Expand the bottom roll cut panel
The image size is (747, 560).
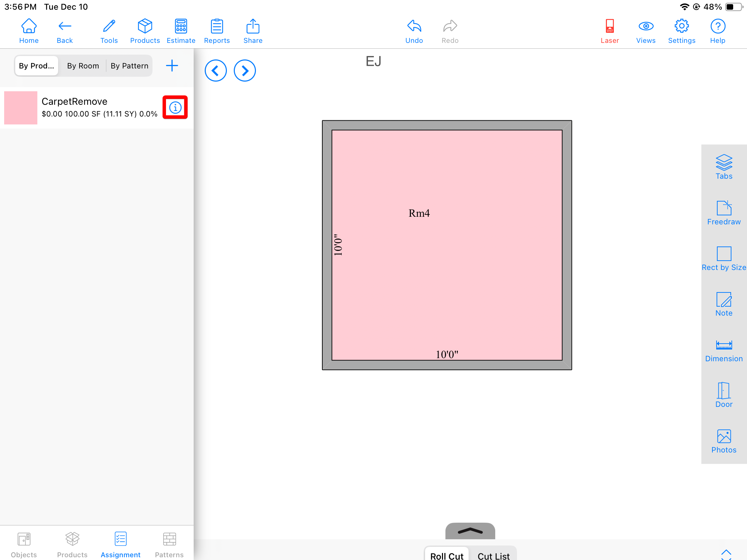(x=470, y=531)
